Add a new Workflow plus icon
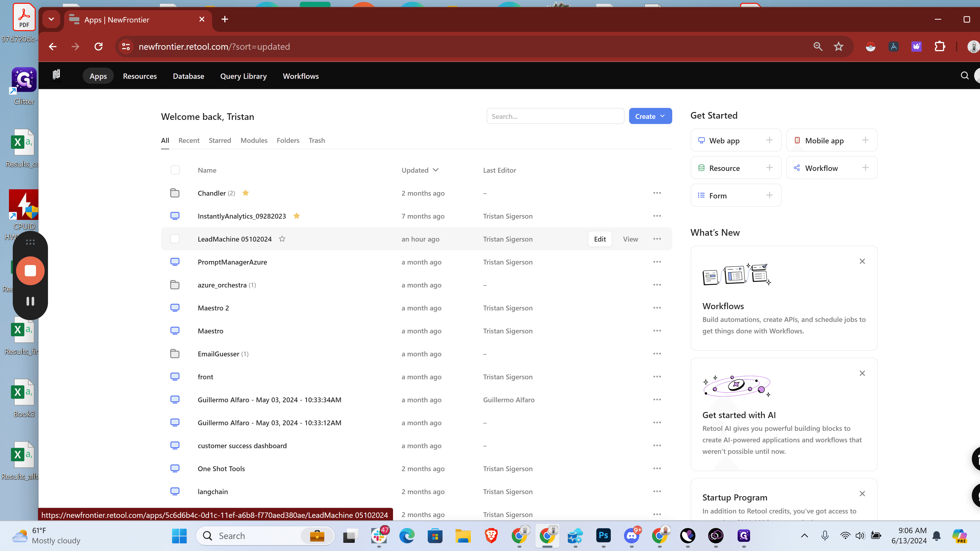 coord(865,168)
